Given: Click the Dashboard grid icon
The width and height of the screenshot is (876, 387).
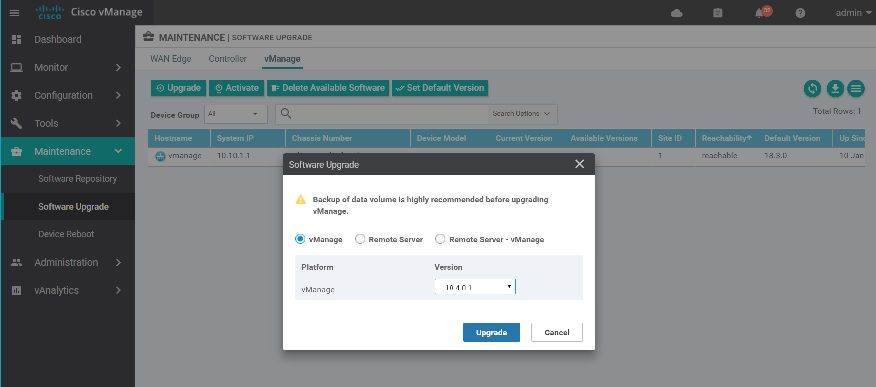Looking at the screenshot, I should pyautogui.click(x=16, y=39).
